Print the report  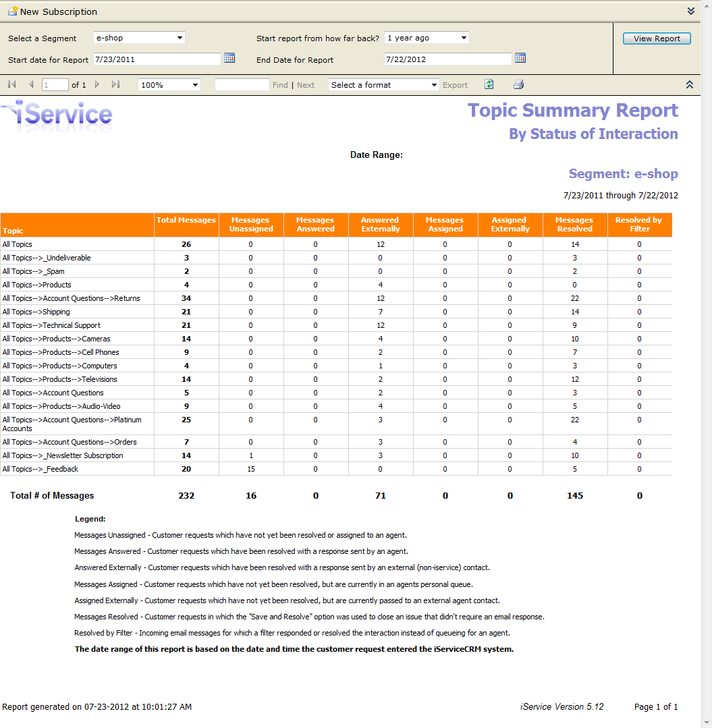coord(519,84)
